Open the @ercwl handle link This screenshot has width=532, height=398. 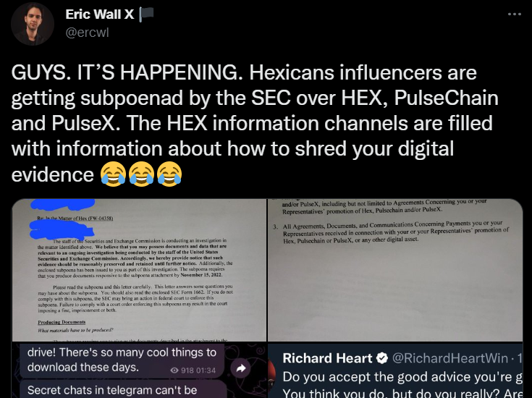[87, 33]
